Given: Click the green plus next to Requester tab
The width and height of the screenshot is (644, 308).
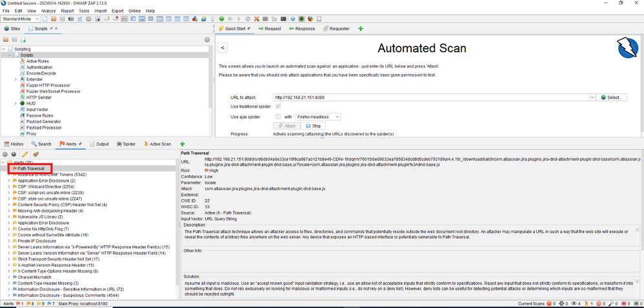Looking at the screenshot, I should (x=361, y=29).
